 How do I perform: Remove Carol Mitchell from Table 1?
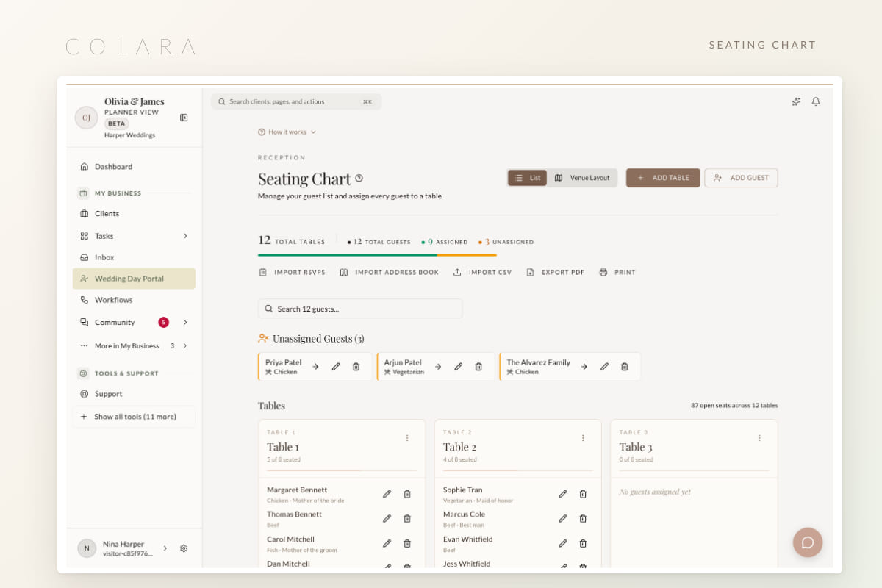(407, 543)
